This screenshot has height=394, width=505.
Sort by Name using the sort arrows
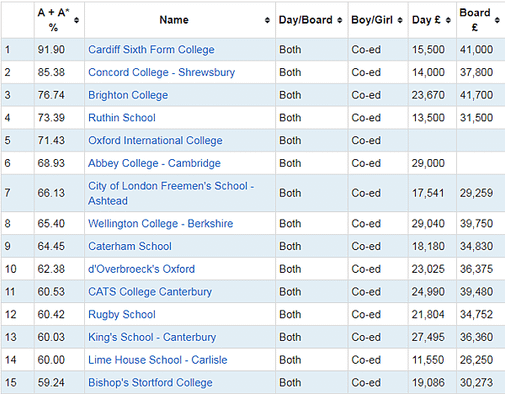tap(267, 20)
